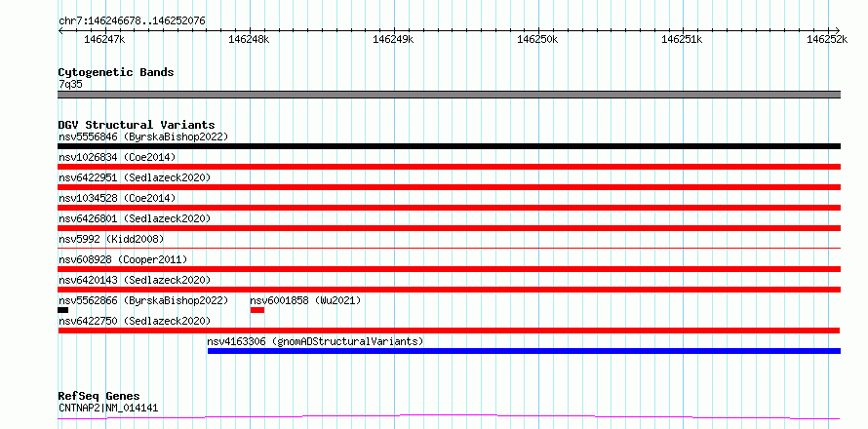Click the 146251k ruler tick label
868x429 pixels.
click(x=683, y=39)
